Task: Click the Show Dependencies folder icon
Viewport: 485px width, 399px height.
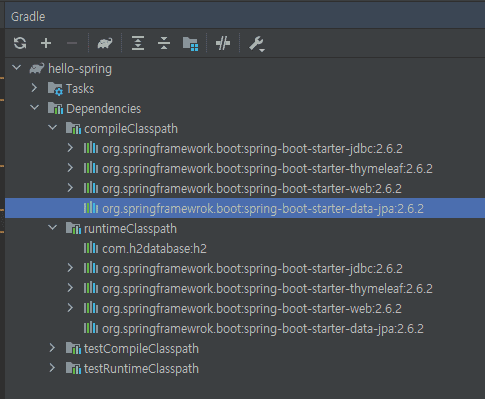Action: (x=191, y=44)
